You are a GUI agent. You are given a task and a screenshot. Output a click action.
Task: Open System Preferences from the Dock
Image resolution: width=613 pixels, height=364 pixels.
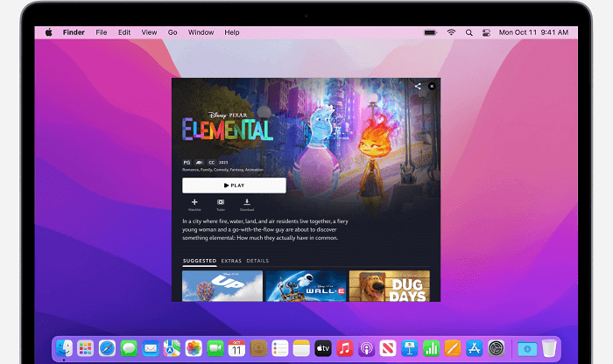click(x=497, y=348)
